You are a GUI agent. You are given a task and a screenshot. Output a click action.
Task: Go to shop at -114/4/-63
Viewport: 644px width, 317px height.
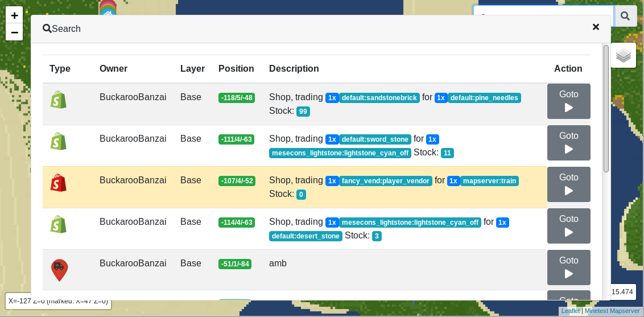coord(568,225)
